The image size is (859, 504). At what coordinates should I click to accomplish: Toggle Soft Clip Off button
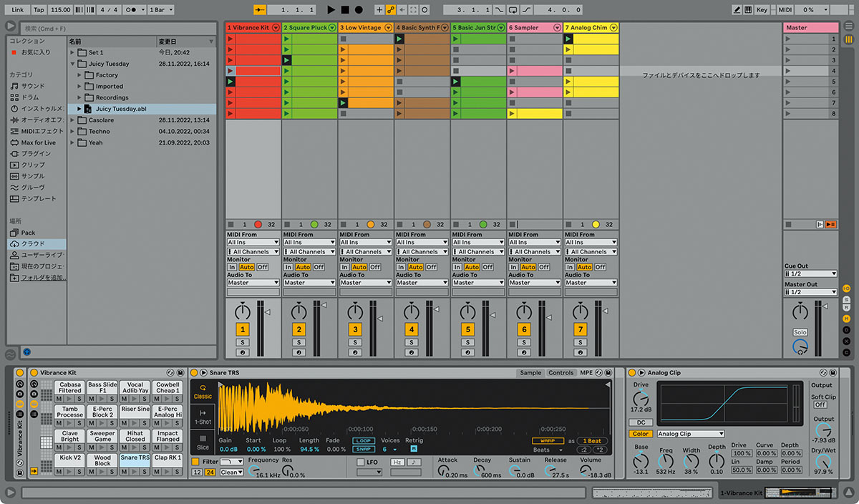(820, 404)
